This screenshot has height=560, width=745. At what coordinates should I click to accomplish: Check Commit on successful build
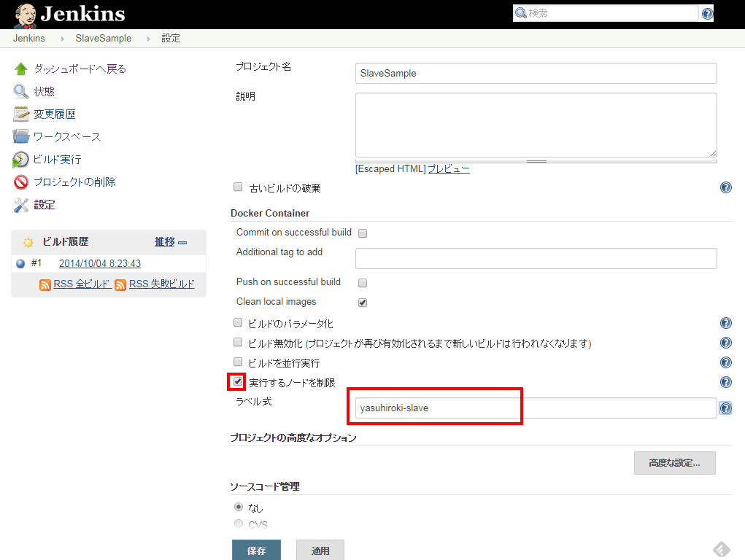[363, 233]
